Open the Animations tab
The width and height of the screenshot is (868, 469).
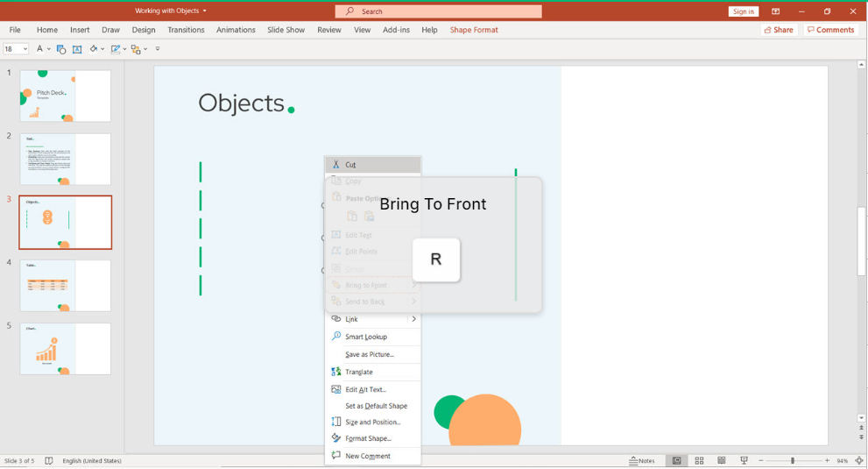tap(236, 30)
